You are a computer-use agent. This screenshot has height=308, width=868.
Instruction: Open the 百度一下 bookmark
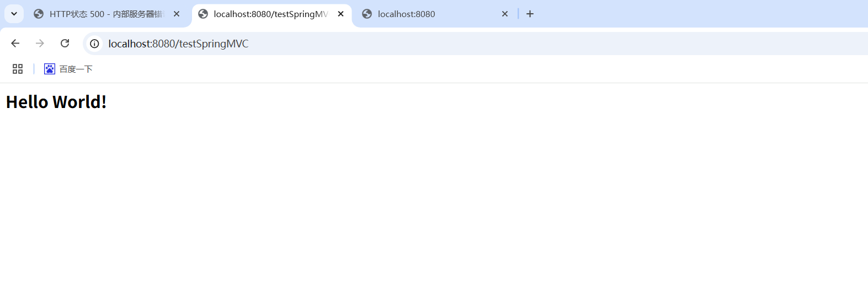click(x=68, y=69)
